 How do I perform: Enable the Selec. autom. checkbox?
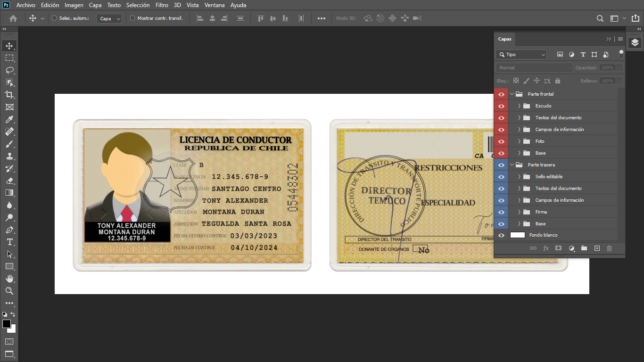[54, 18]
